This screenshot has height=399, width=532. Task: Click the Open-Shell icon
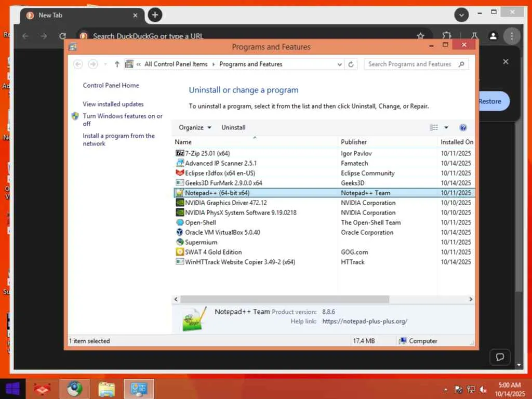point(179,222)
